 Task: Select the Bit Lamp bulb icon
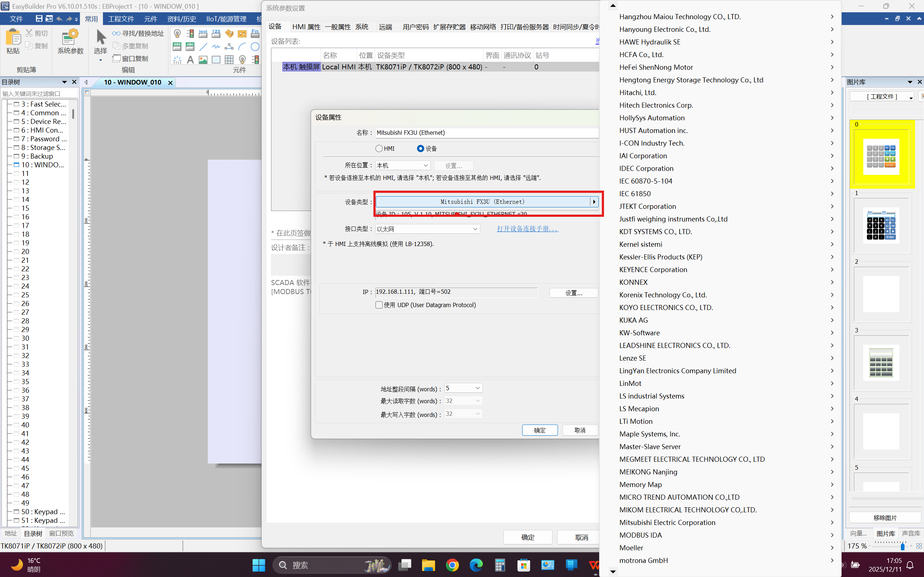(177, 34)
